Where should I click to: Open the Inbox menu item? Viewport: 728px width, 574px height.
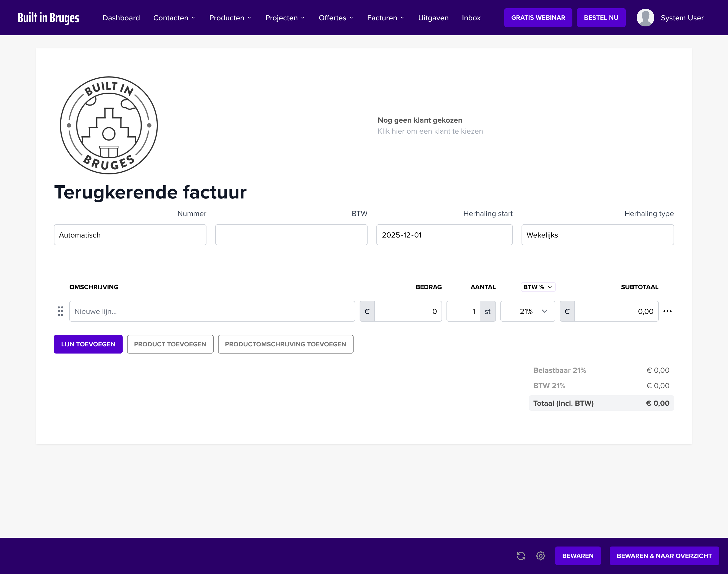tap(471, 18)
